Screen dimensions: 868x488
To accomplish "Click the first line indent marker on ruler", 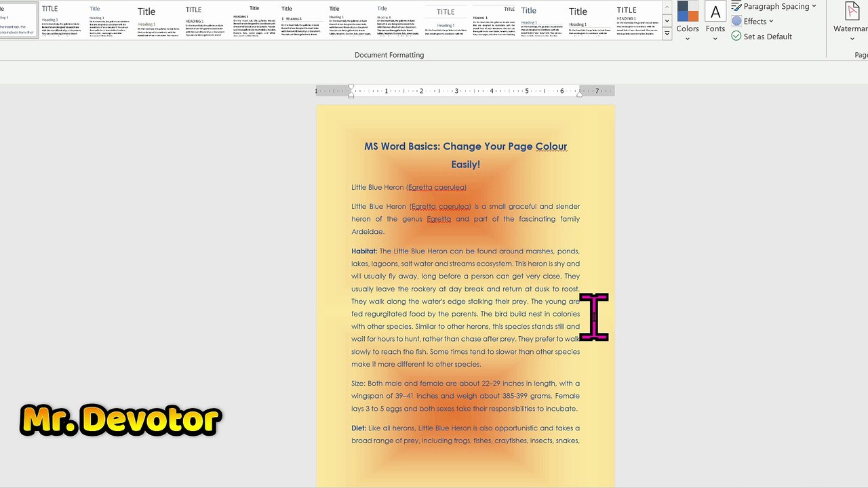I will pos(351,87).
